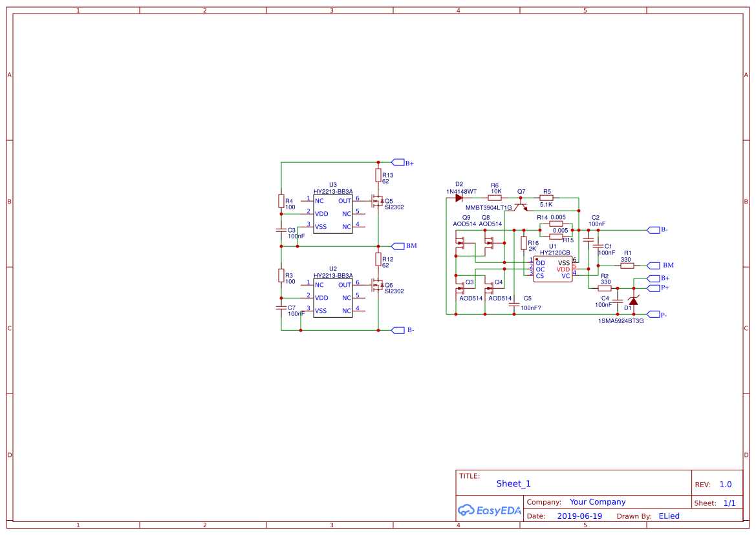Click the 'MMBT3904LT1G' part label

pos(488,208)
